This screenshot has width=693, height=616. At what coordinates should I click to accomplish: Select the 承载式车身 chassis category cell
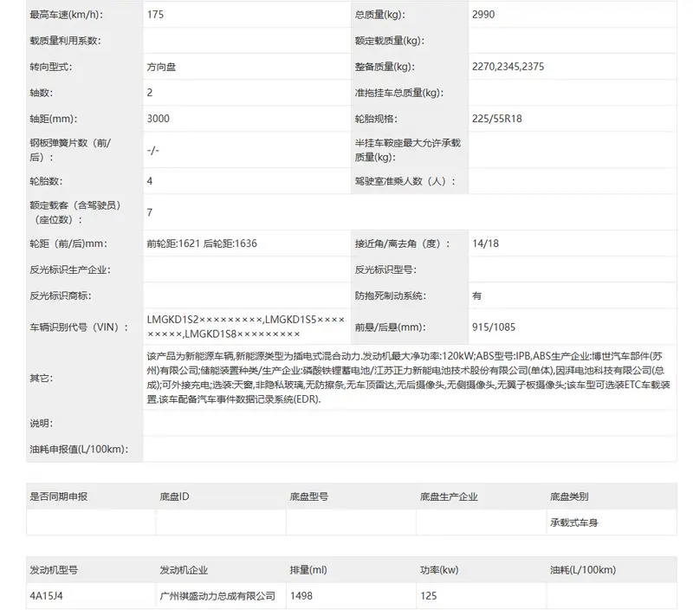point(573,522)
